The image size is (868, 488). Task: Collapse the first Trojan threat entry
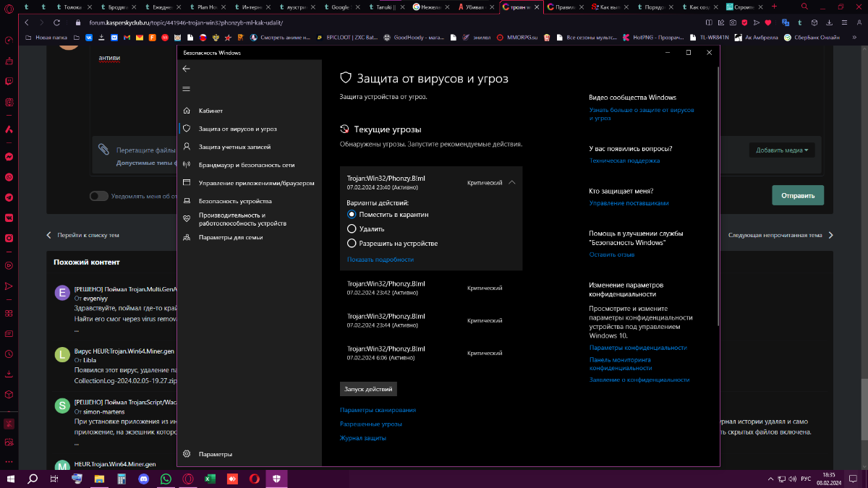pos(512,183)
